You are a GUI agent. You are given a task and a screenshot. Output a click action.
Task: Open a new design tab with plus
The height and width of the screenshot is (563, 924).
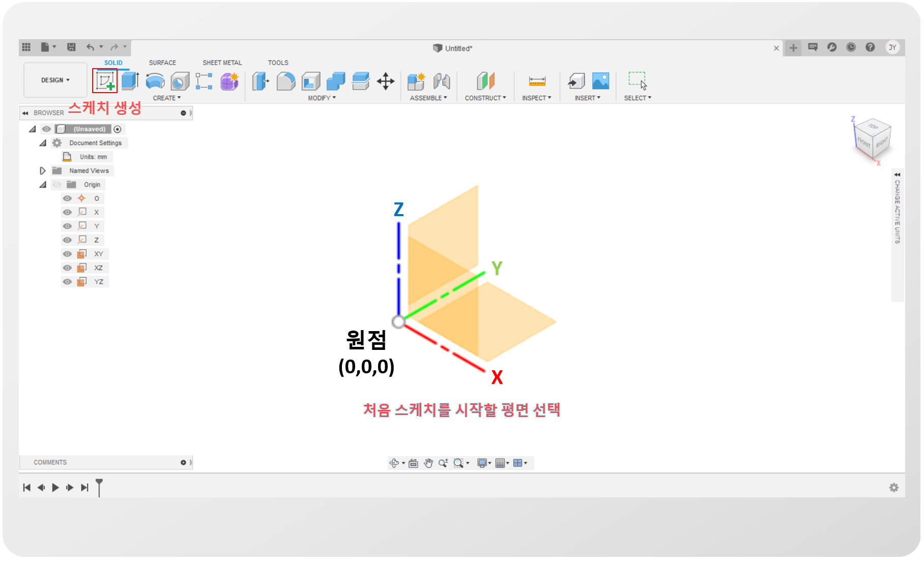coord(793,48)
